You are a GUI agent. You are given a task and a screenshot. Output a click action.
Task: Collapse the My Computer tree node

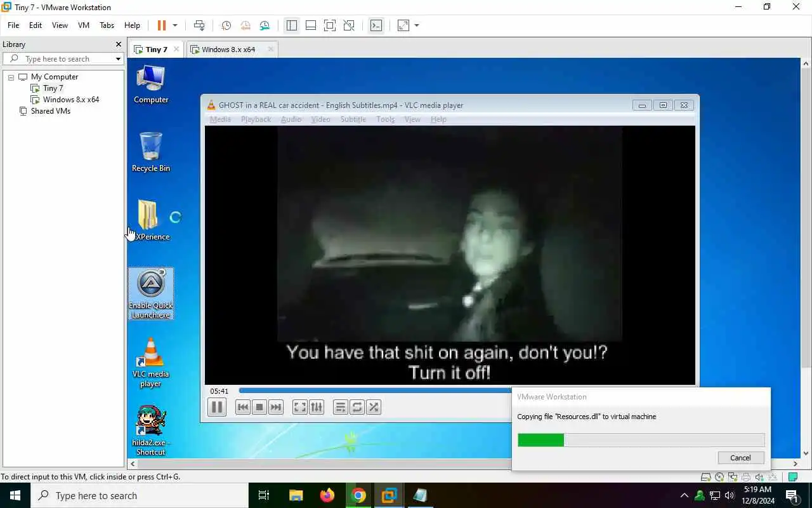11,77
